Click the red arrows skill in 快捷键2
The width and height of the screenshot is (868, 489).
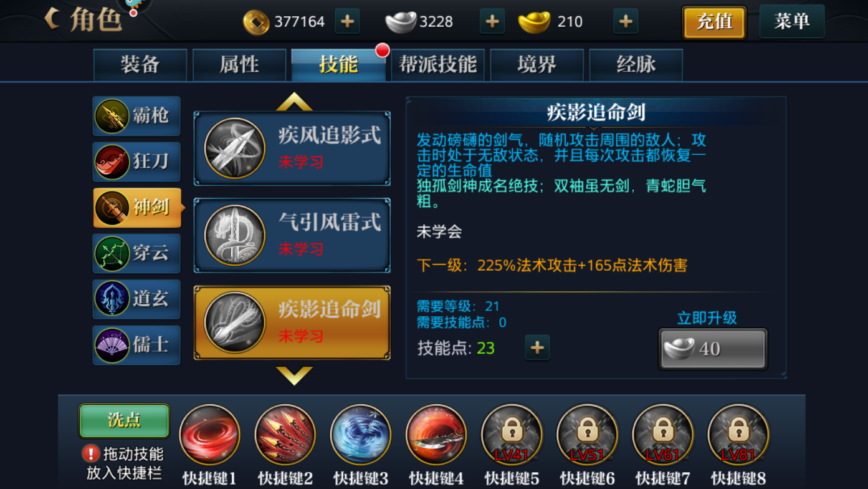[285, 435]
